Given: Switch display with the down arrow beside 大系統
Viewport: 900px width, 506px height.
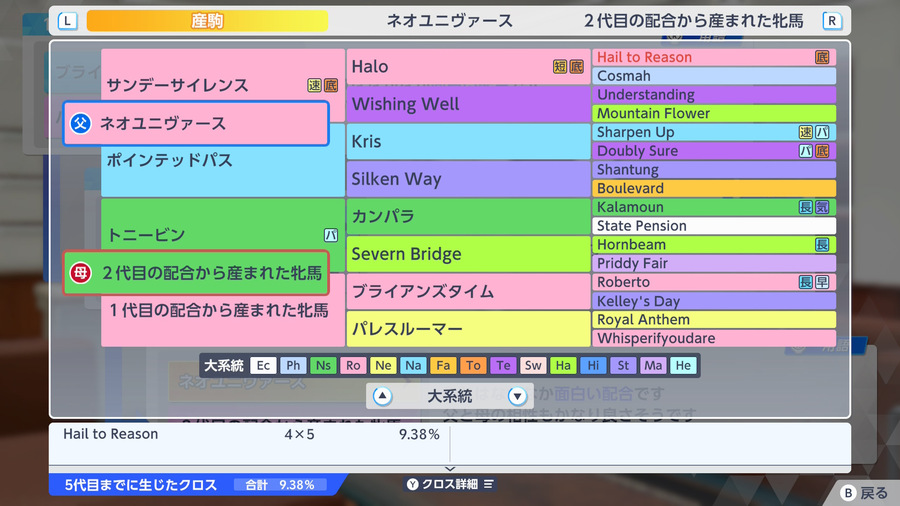Looking at the screenshot, I should [x=517, y=396].
